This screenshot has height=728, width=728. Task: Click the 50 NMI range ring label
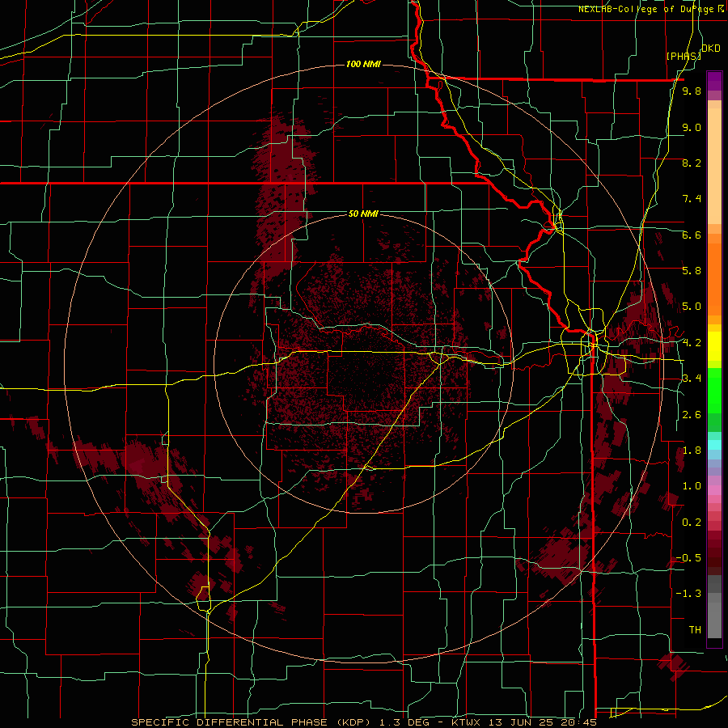363,214
